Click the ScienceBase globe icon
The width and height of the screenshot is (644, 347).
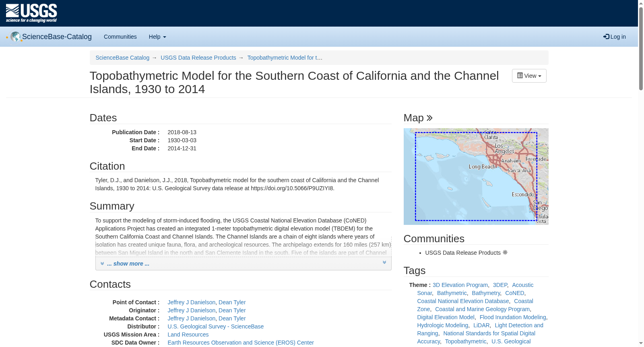[x=16, y=37]
